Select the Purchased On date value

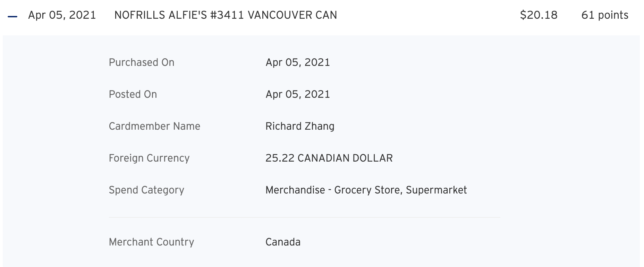[x=297, y=62]
